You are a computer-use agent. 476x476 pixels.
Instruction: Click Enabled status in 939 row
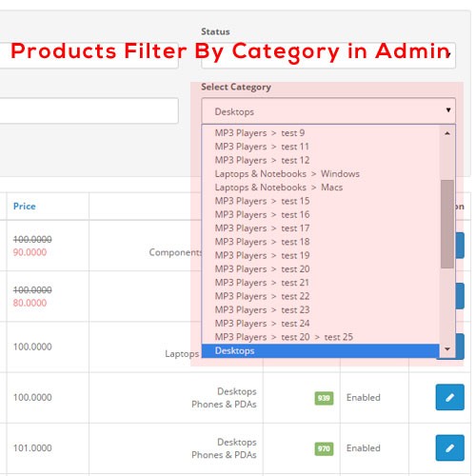point(364,398)
